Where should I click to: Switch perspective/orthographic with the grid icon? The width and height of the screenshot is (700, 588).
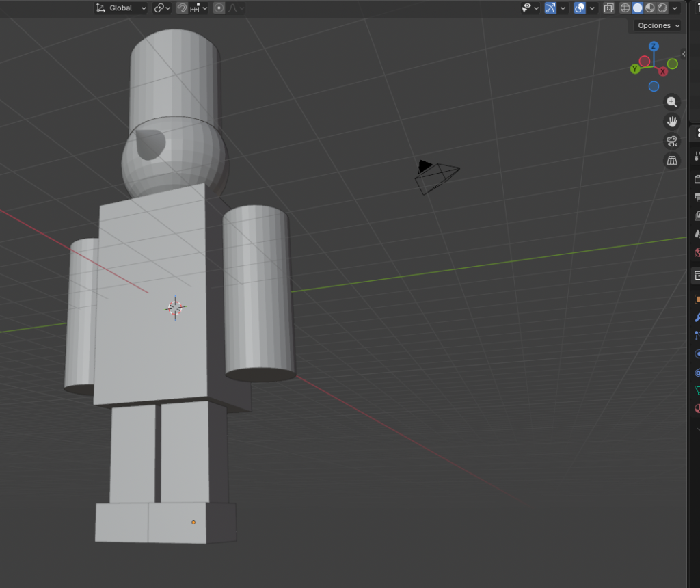pyautogui.click(x=672, y=161)
